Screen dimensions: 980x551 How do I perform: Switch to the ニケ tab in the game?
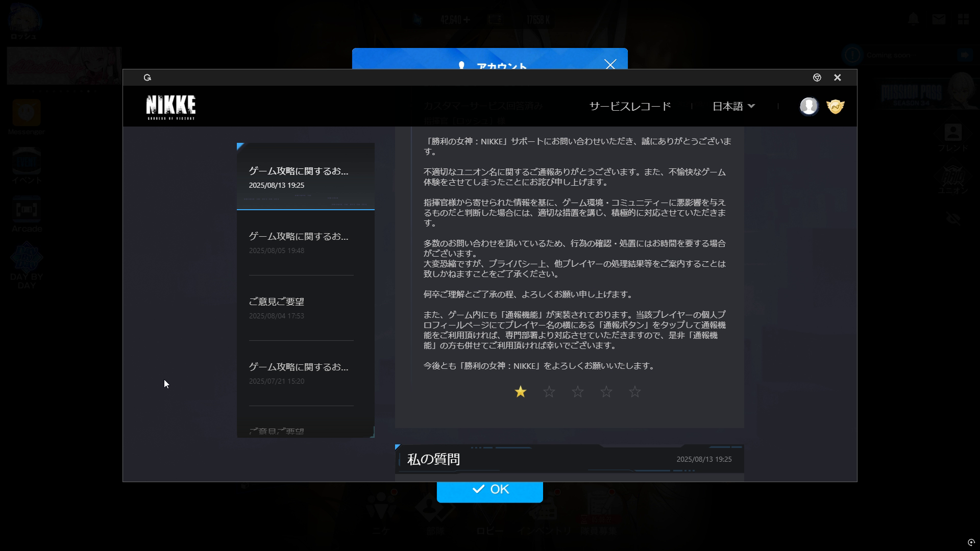pyautogui.click(x=381, y=513)
